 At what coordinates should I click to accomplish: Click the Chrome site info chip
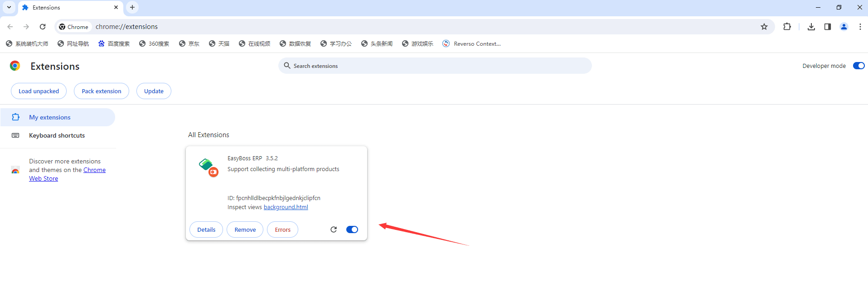74,27
